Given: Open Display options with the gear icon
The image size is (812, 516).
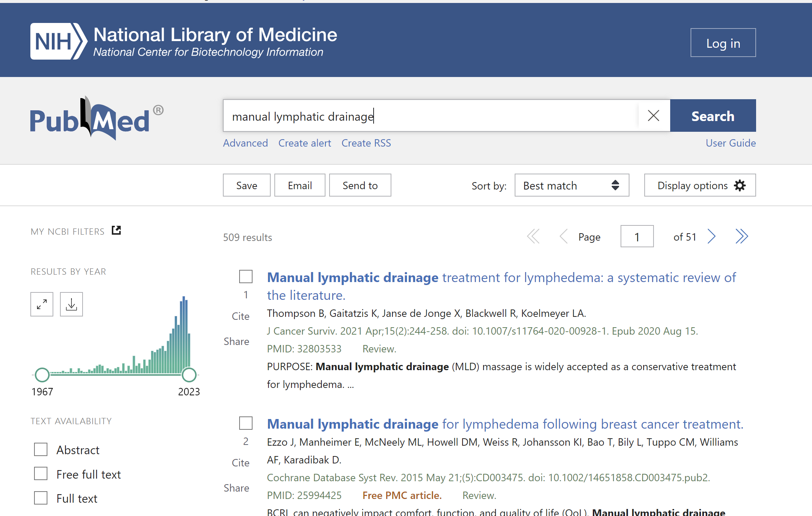Looking at the screenshot, I should (x=700, y=185).
